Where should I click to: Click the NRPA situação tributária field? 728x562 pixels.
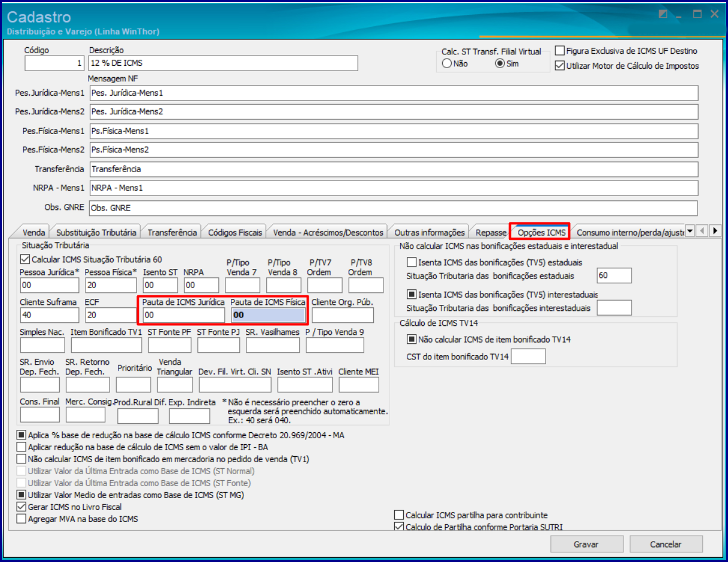(202, 285)
